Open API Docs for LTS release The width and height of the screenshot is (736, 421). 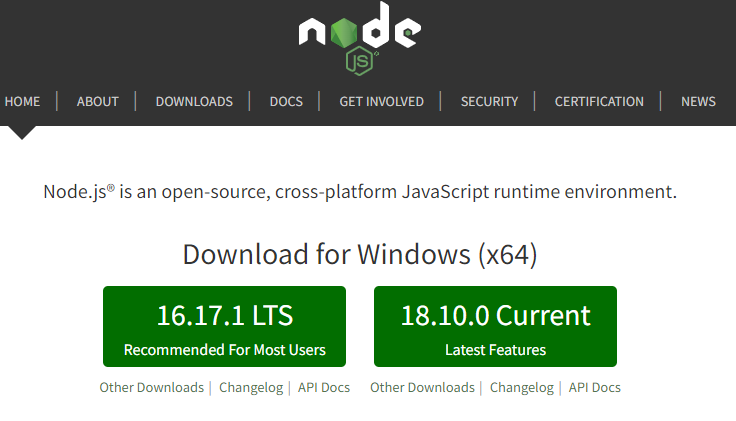(324, 388)
